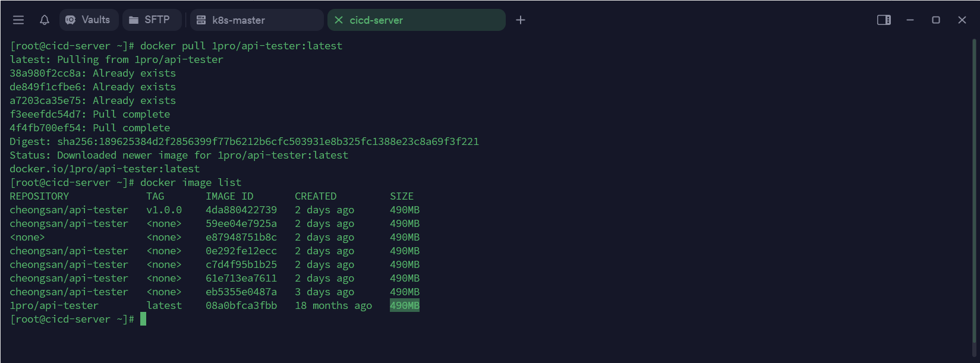Click the REPOSITORY column header

pos(39,197)
